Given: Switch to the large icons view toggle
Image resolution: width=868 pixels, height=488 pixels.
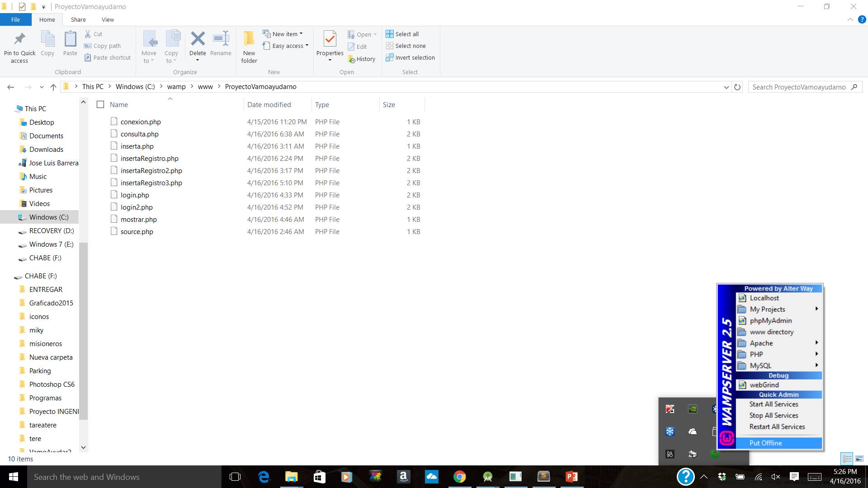Looking at the screenshot, I should pyautogui.click(x=859, y=459).
